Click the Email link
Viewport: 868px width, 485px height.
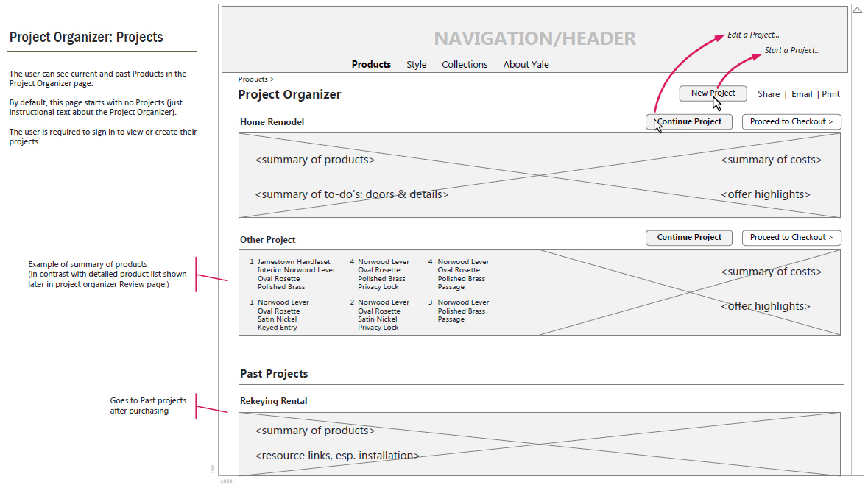coord(802,94)
